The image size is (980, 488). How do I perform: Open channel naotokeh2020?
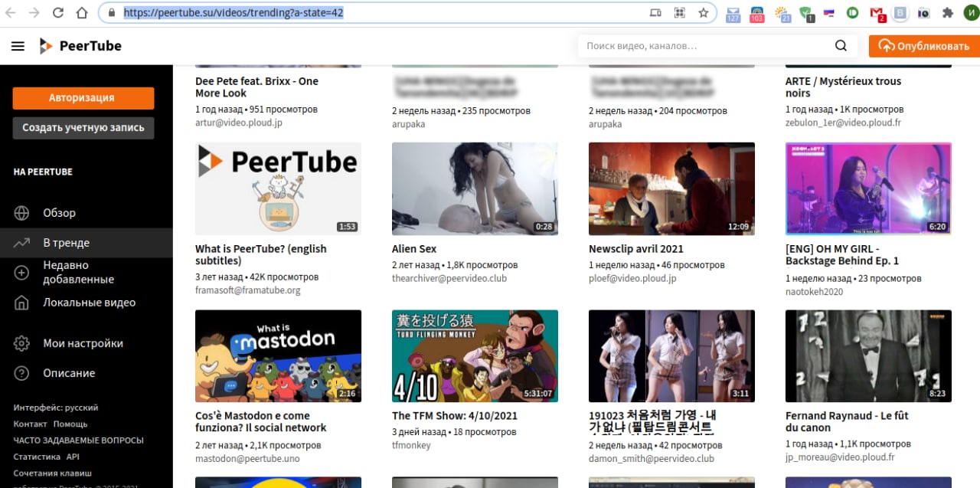[814, 291]
